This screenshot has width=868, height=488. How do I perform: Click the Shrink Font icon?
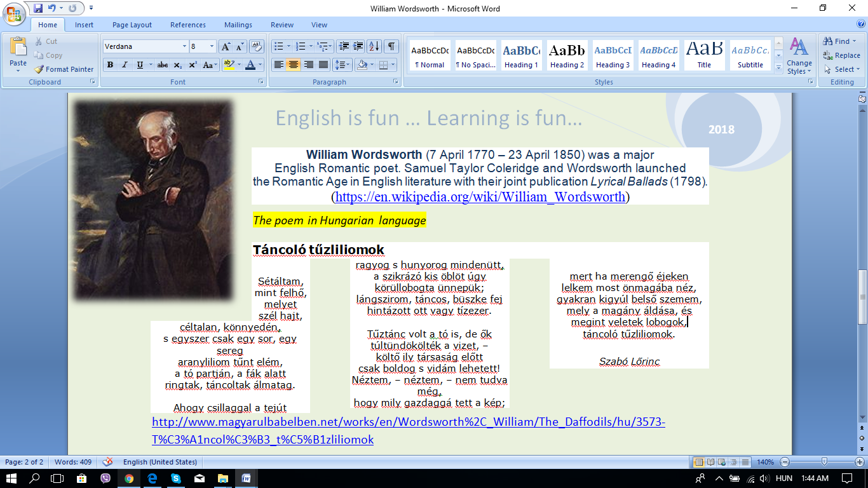[x=240, y=46]
